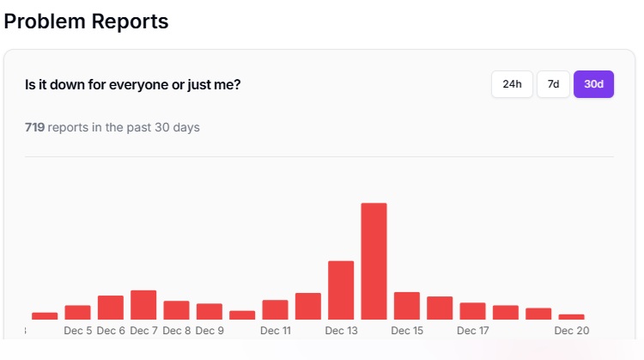The width and height of the screenshot is (644, 360).
Task: Select the Dec 6 bar in chart
Action: pyautogui.click(x=111, y=307)
